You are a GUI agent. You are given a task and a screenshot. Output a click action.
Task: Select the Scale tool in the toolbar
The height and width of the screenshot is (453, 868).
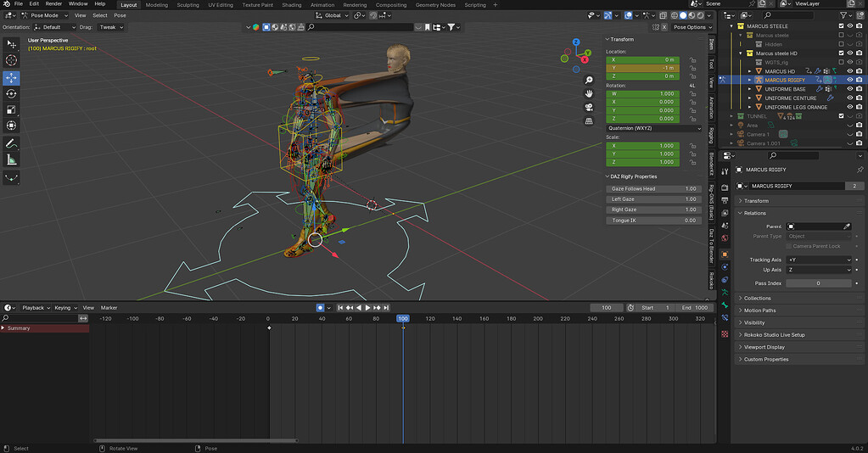tap(11, 109)
